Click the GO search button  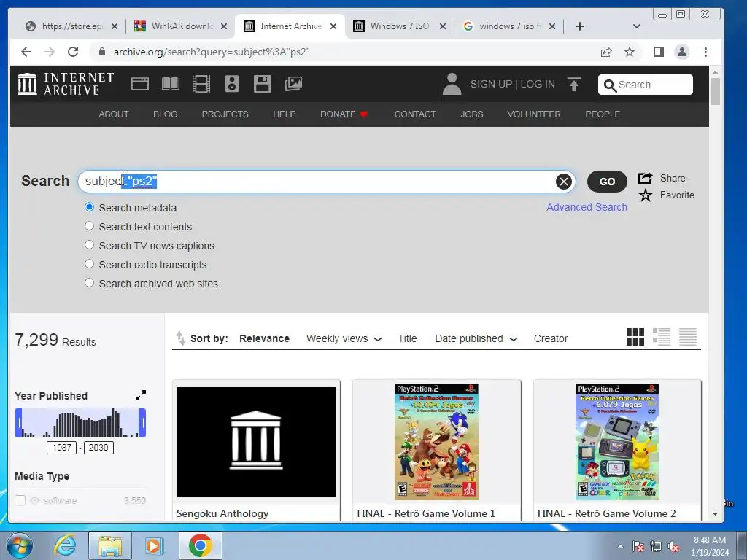(607, 182)
